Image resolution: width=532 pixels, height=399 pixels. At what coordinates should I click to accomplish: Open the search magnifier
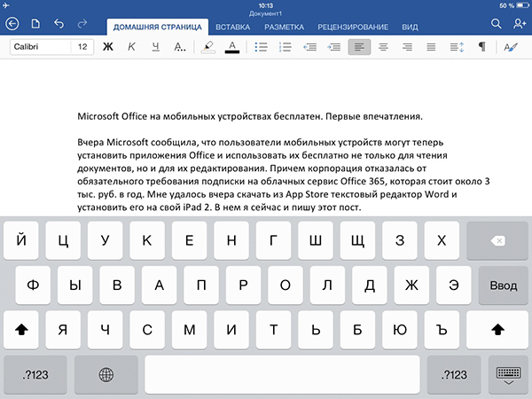[496, 24]
